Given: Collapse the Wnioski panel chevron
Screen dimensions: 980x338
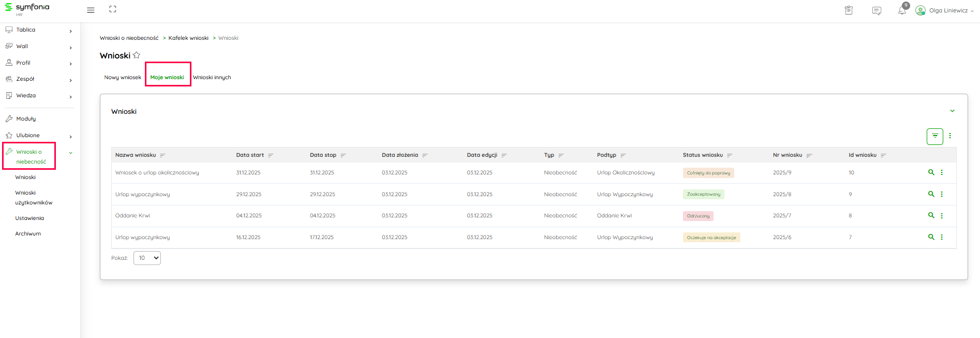Looking at the screenshot, I should coord(952,111).
